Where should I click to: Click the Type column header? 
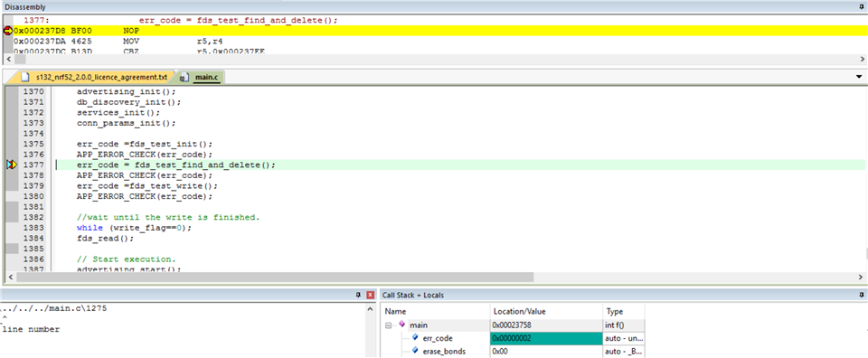coord(623,311)
